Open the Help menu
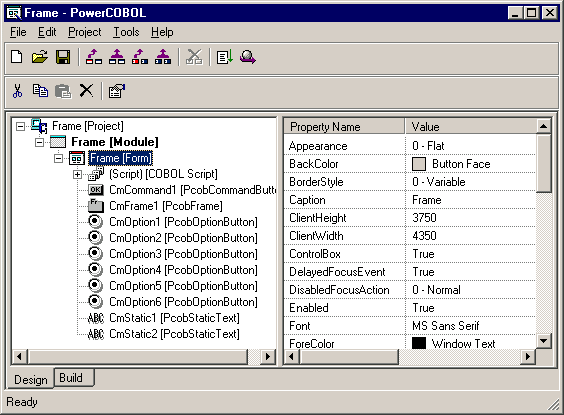This screenshot has height=415, width=564. [162, 32]
